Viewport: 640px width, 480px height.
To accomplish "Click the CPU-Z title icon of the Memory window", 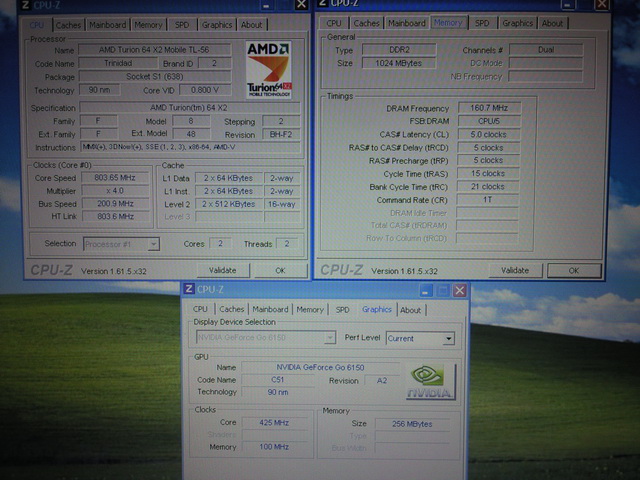I will coord(322,3).
